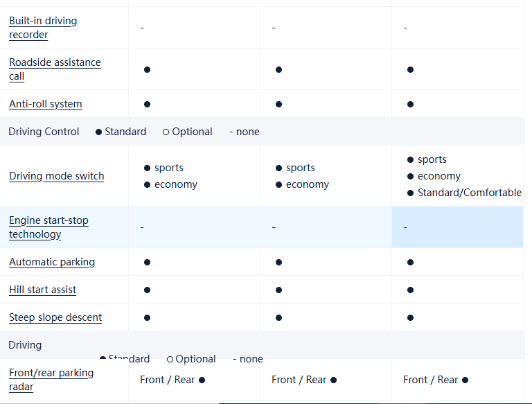Click the Optional hollow-circle legend in Driving Control
532x404 pixels.
(x=187, y=132)
